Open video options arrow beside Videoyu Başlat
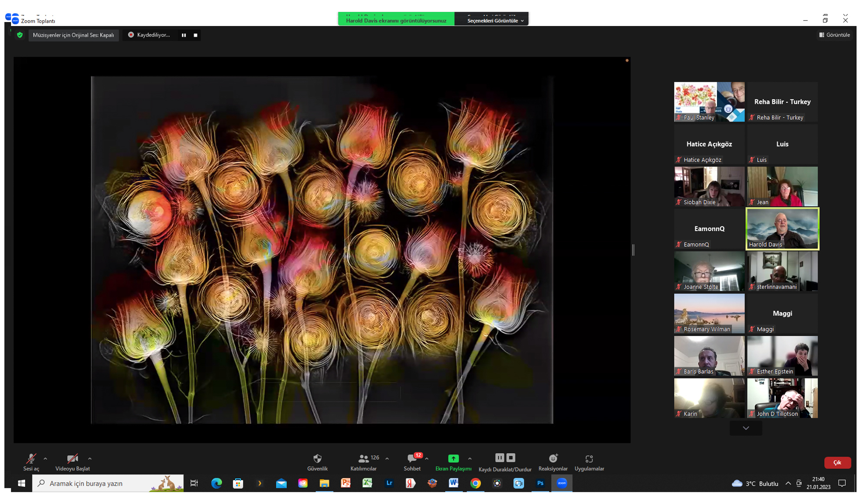This screenshot has height=500, width=868. pos(90,459)
